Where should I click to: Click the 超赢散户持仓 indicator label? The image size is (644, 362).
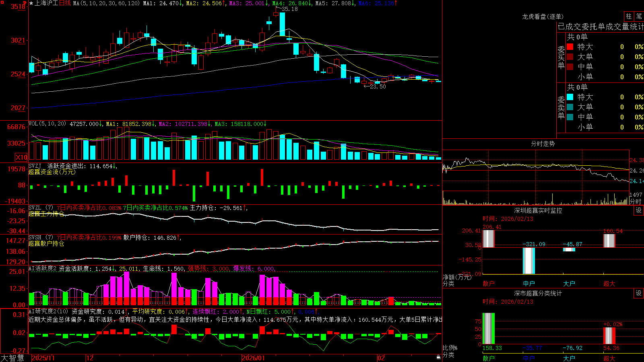46,243
